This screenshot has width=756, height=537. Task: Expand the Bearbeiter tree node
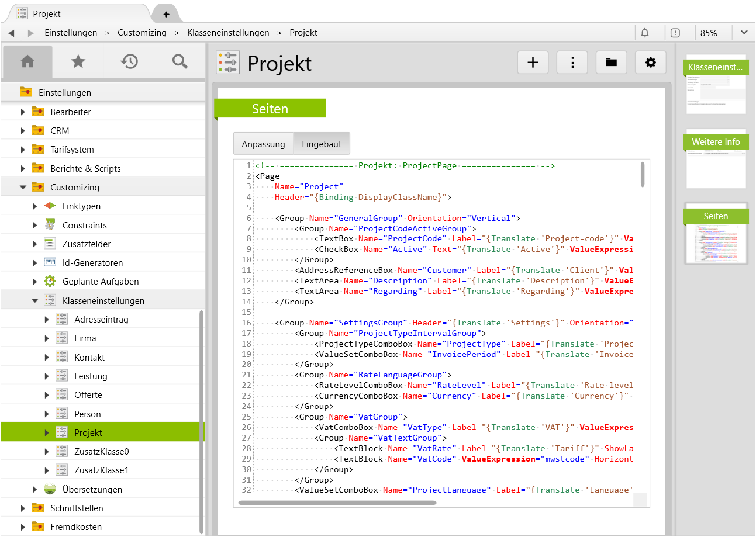pos(23,112)
